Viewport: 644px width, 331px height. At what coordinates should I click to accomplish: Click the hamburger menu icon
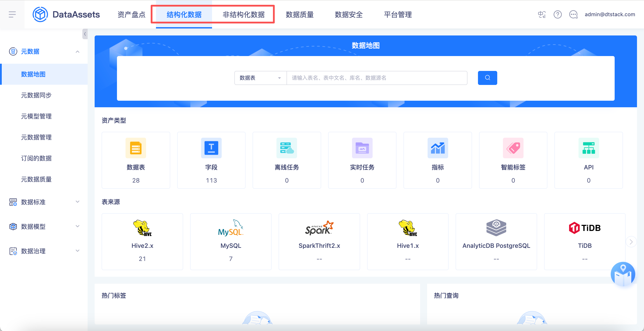pyautogui.click(x=12, y=14)
